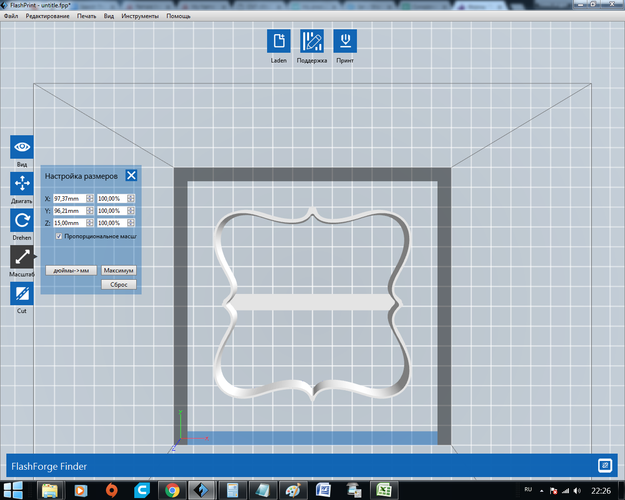Click the Laden (load file) icon

coord(279,41)
